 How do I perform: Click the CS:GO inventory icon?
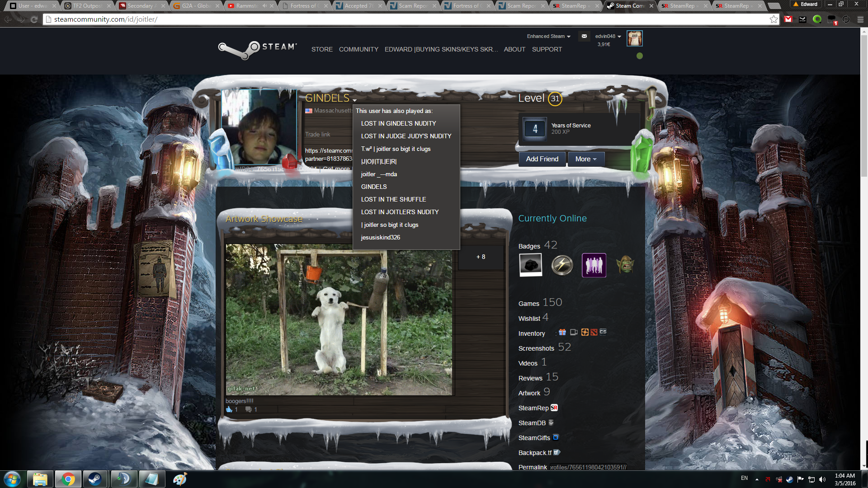[x=603, y=332]
